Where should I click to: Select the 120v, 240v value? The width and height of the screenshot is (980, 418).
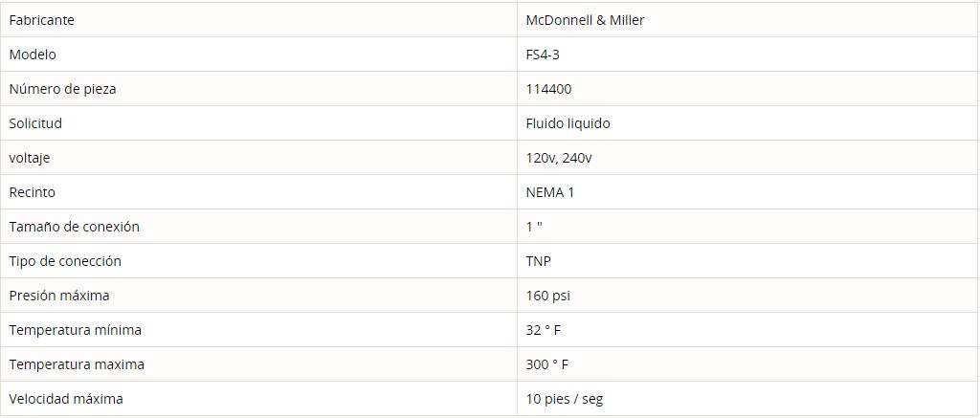[559, 158]
